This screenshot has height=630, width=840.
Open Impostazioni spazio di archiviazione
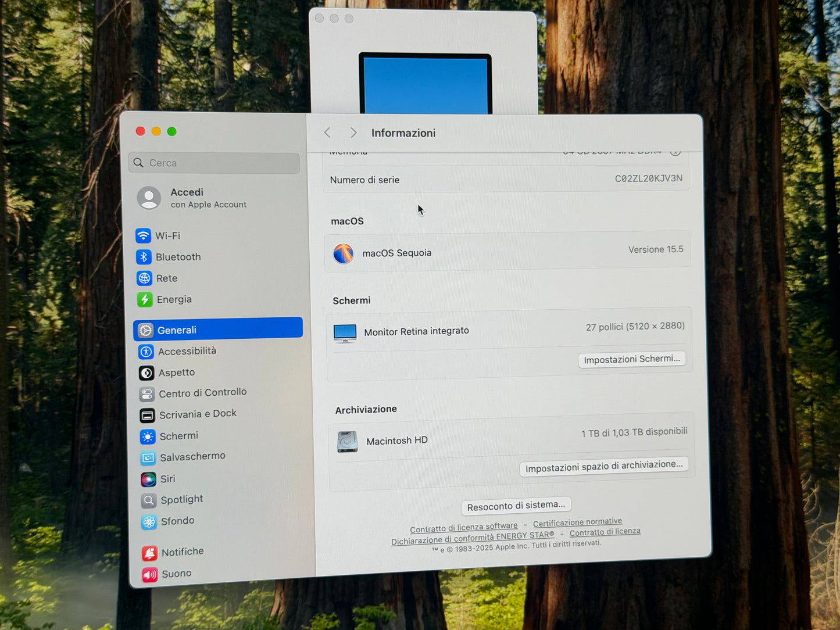(604, 466)
